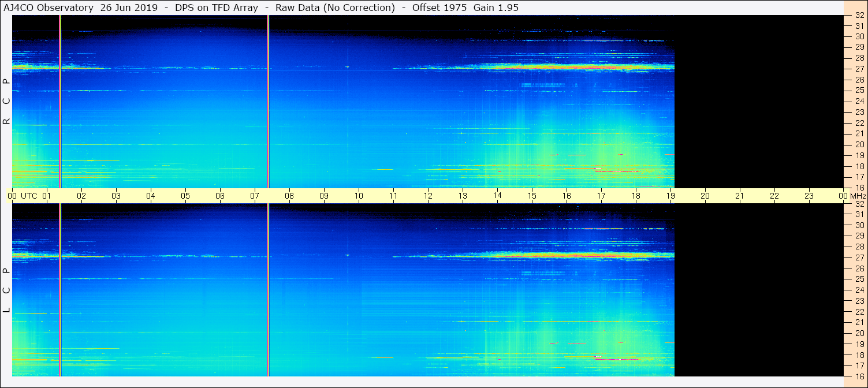Click the 22 MHz label on LCP scale

859,311
